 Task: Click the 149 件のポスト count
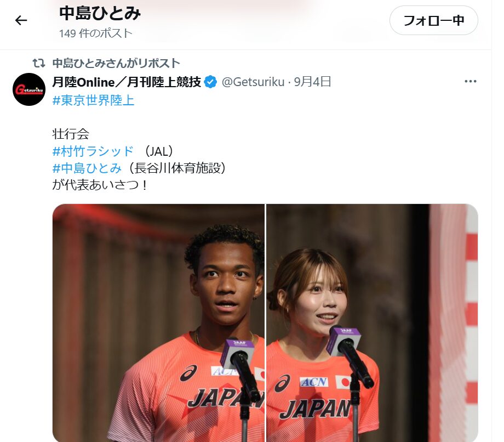tap(96, 33)
